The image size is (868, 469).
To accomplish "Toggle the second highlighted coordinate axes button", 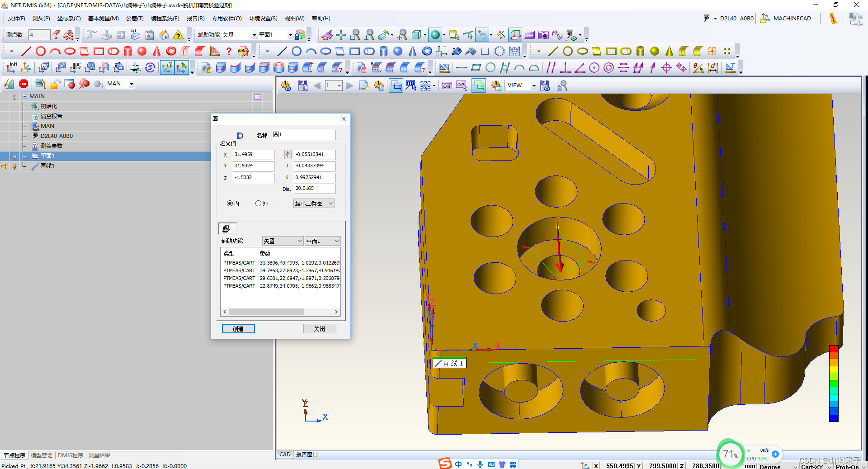I will pyautogui.click(x=182, y=67).
